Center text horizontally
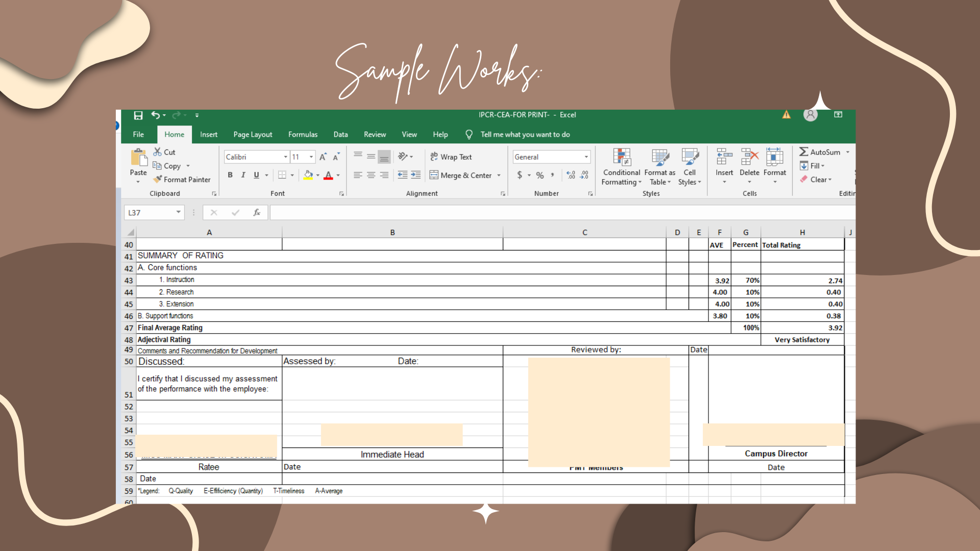 371,175
